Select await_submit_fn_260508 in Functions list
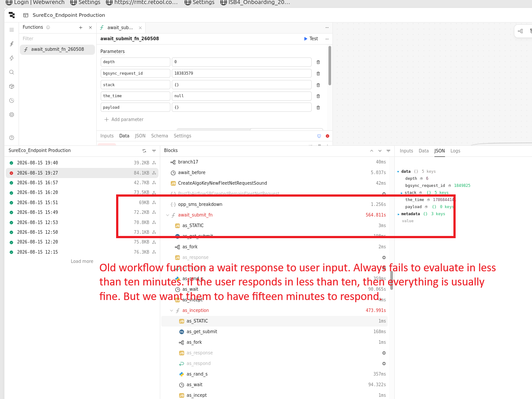The width and height of the screenshot is (532, 399). [x=57, y=49]
